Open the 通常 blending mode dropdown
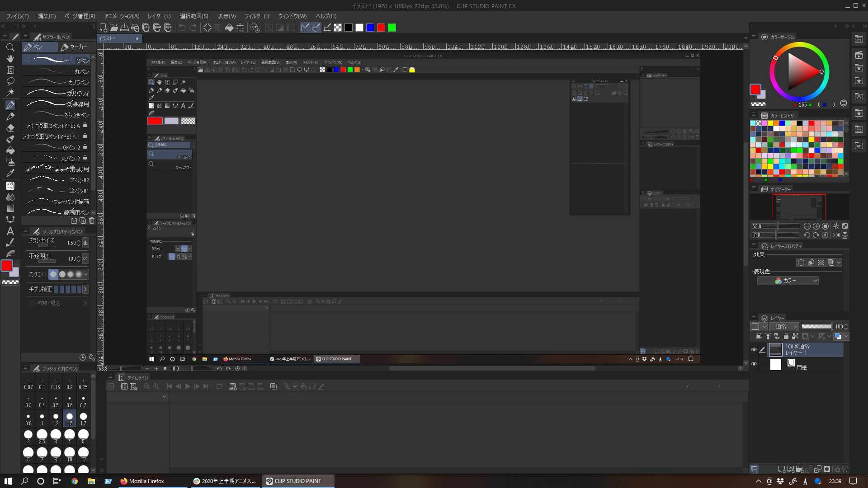 785,326
